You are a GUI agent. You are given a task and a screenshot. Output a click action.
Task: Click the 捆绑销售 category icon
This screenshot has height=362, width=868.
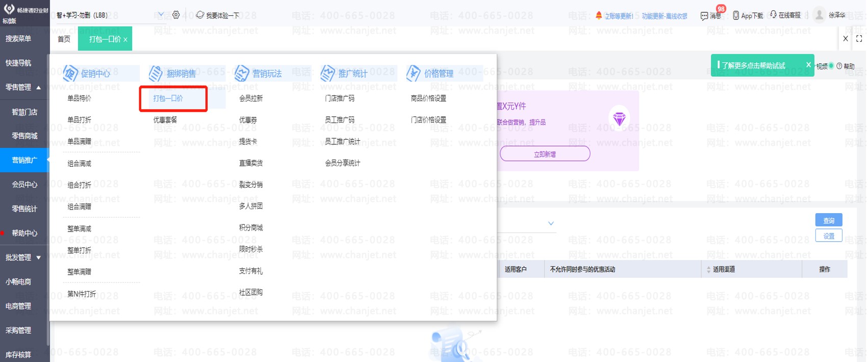tap(156, 73)
